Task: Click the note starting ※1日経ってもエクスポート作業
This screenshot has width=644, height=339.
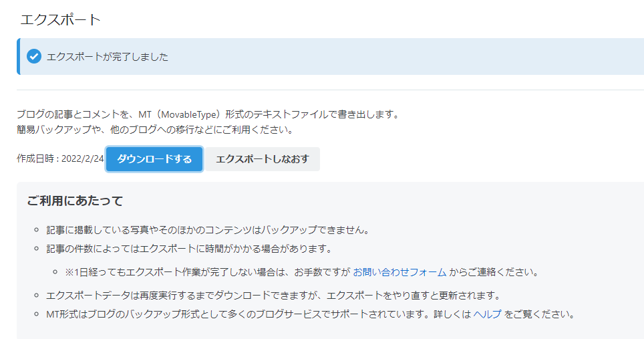Action: (x=302, y=272)
